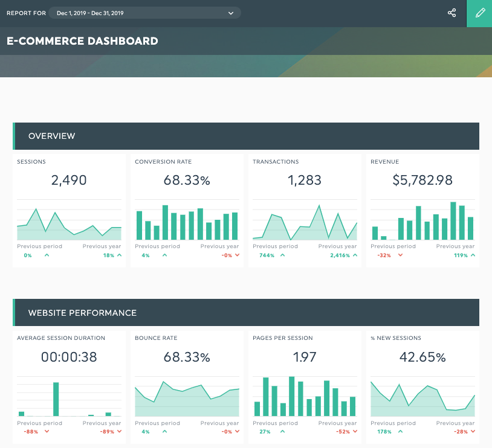Click the Revenue value $5,782.98
Screen dimensions: 492x448
[422, 181]
